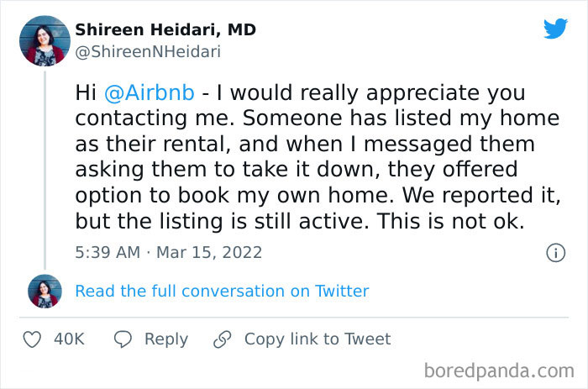588x389 pixels.
Task: Like the tweet with the heart icon
Action: click(33, 339)
